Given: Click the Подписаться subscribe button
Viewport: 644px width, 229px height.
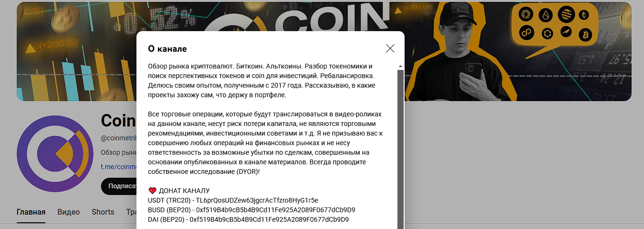Looking at the screenshot, I should pyautogui.click(x=119, y=186).
